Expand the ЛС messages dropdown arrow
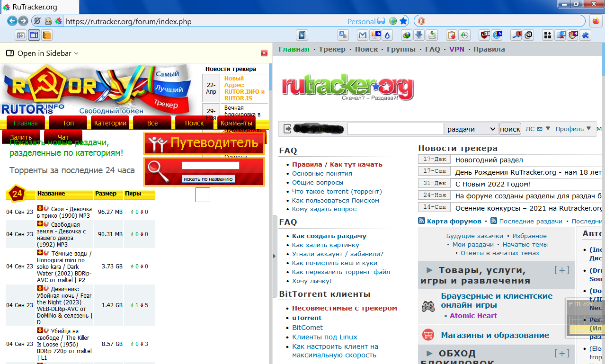Viewport: 605px width, 364px height. pyautogui.click(x=548, y=128)
